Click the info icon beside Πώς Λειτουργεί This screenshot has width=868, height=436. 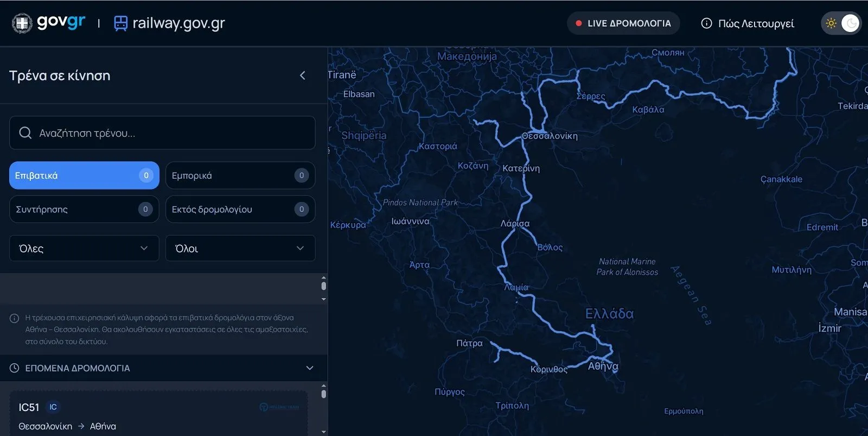click(706, 23)
